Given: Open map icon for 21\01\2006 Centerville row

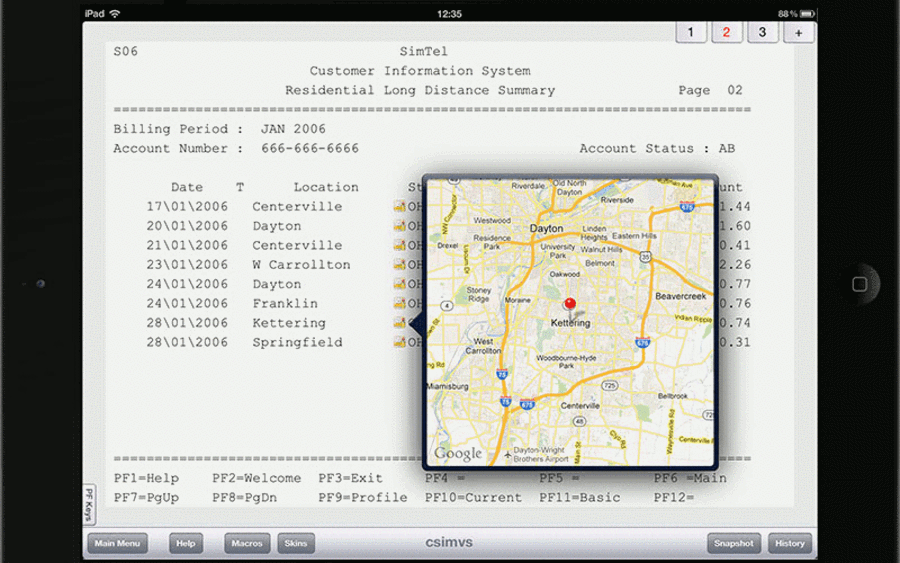Looking at the screenshot, I should coord(399,245).
